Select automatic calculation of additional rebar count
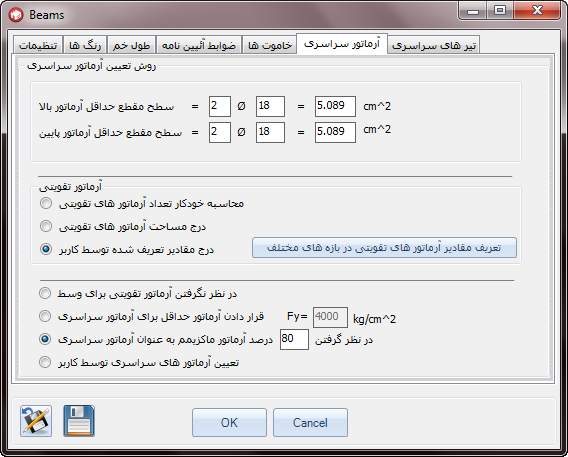This screenshot has height=457, width=568. (x=46, y=203)
